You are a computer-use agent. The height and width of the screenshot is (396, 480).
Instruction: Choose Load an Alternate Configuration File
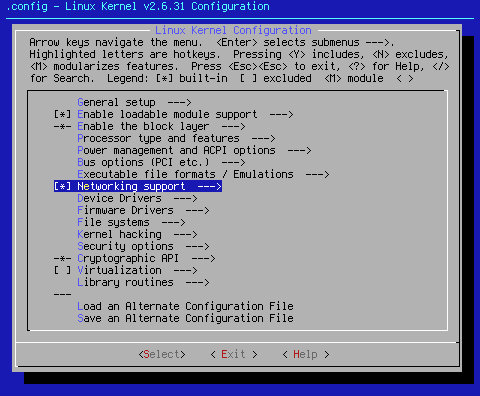185,306
